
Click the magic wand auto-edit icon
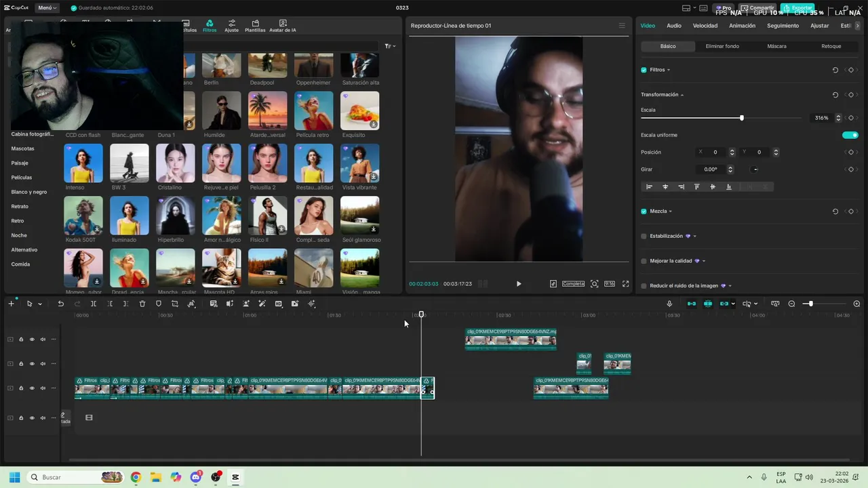262,304
